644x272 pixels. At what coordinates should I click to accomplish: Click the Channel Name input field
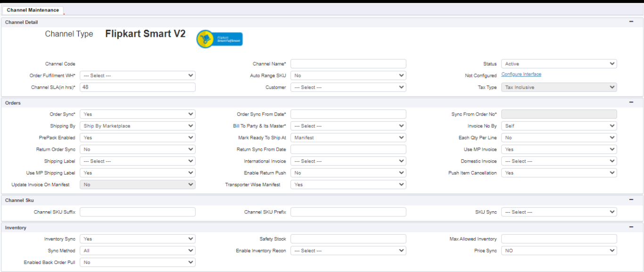click(348, 64)
